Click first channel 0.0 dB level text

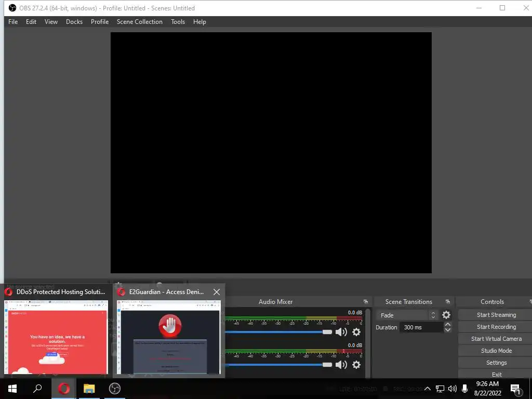(x=355, y=312)
